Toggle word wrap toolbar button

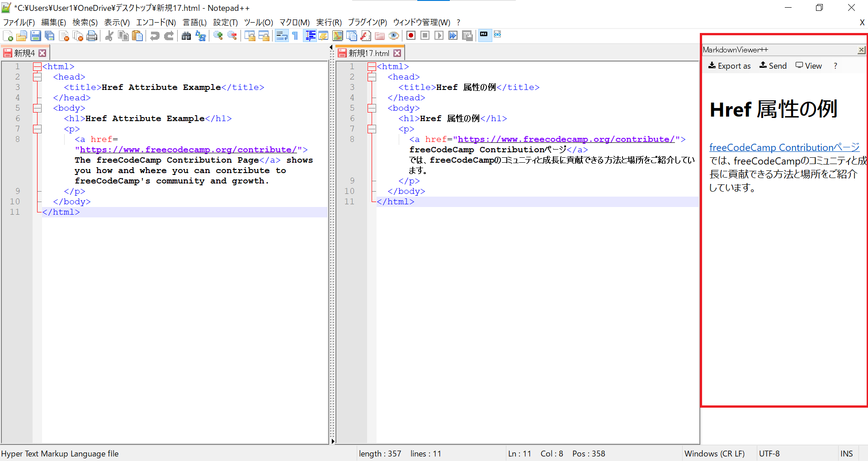pos(282,36)
